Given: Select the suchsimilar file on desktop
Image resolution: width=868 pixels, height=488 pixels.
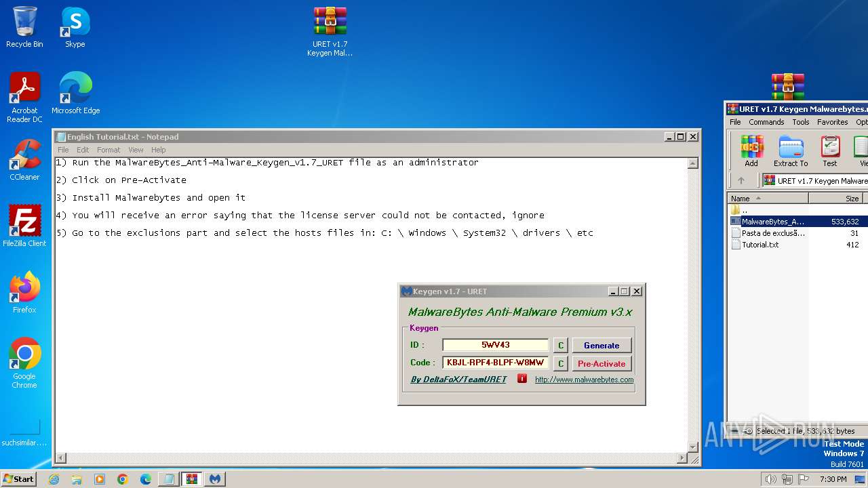Looking at the screenshot, I should [24, 432].
